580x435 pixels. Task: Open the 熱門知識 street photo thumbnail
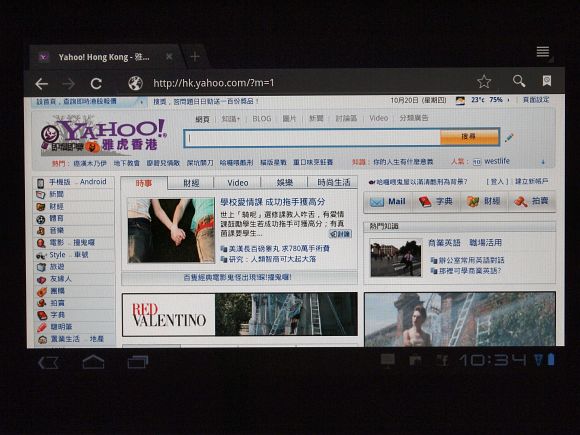coord(396,258)
